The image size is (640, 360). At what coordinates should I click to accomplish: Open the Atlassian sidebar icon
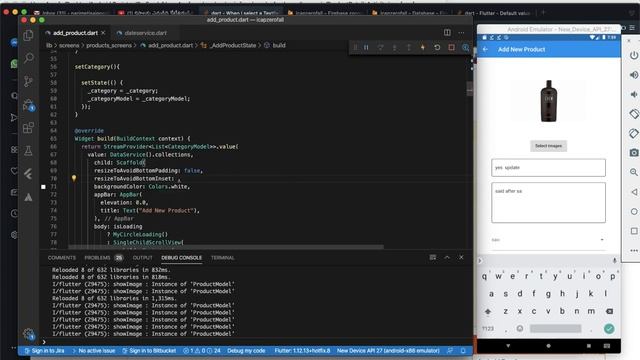click(x=28, y=197)
